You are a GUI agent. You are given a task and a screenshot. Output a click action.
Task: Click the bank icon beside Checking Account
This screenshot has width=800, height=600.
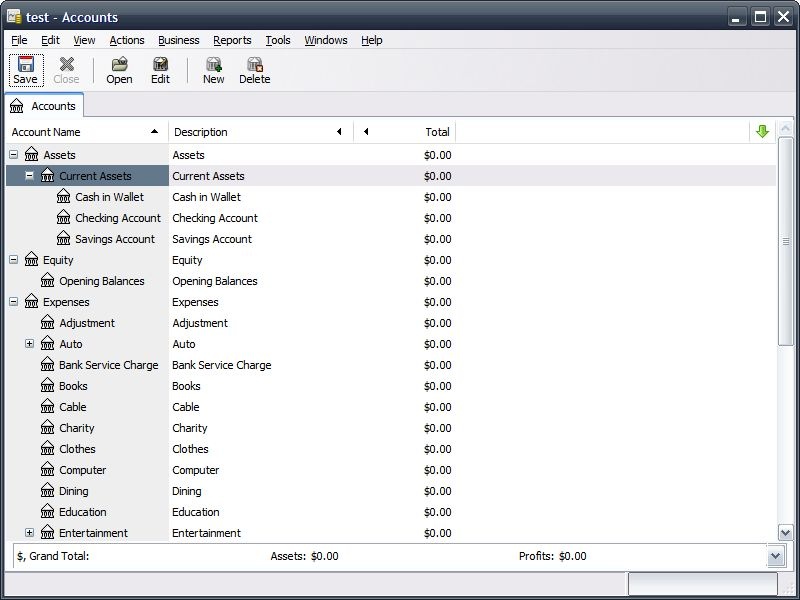(64, 218)
